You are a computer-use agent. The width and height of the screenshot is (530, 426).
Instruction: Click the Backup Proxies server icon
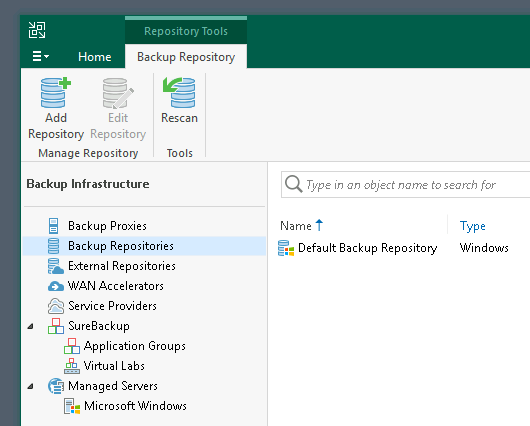click(x=53, y=226)
